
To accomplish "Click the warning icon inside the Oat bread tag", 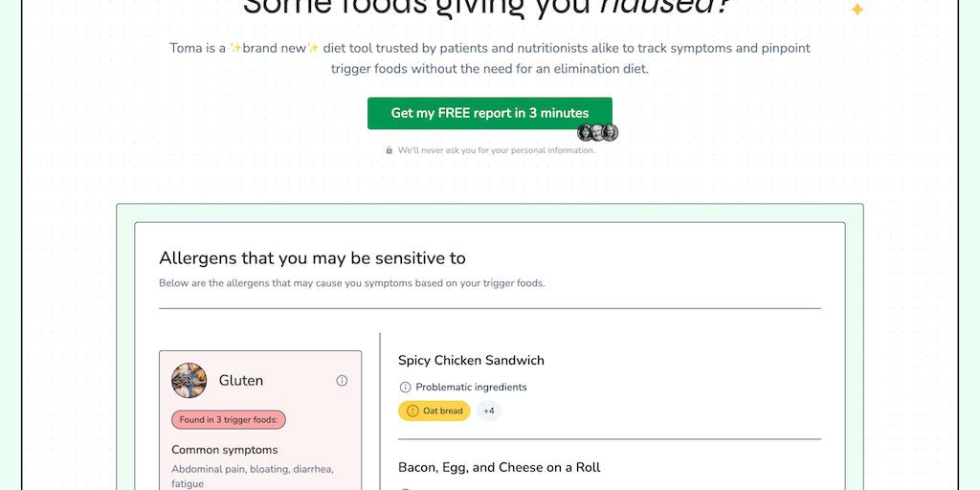I will pyautogui.click(x=412, y=412).
